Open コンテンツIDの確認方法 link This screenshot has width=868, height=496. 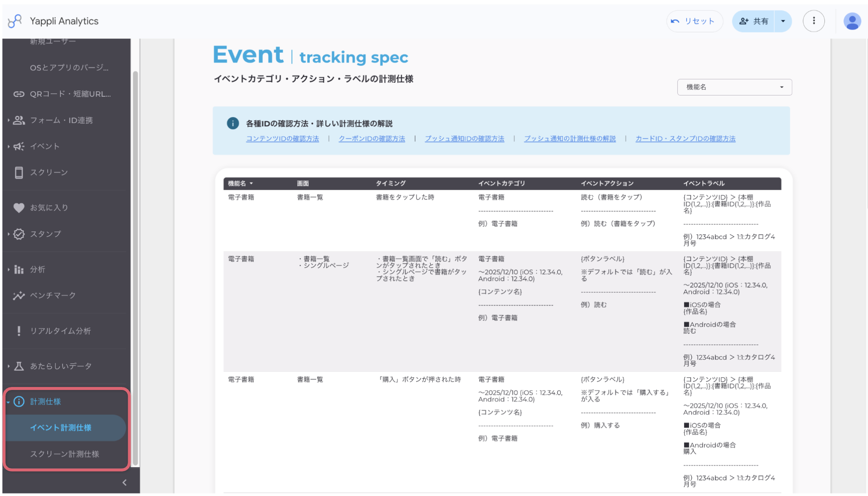click(x=282, y=139)
